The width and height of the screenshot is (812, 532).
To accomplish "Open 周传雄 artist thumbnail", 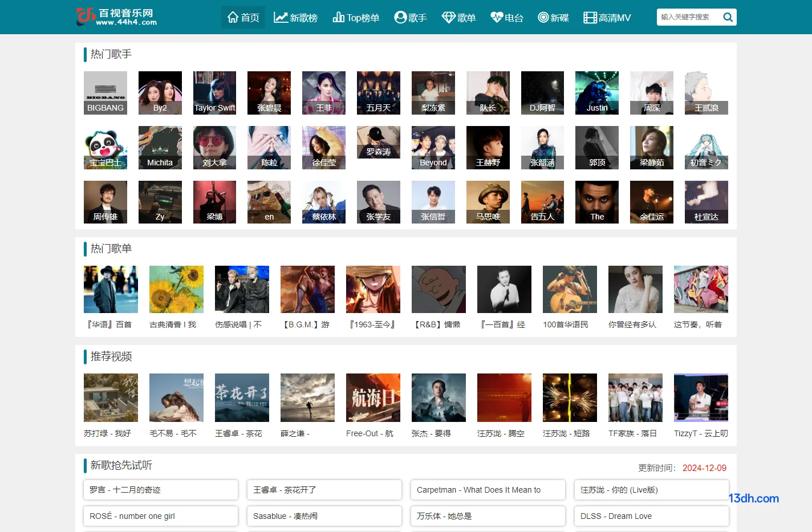I will click(x=105, y=202).
